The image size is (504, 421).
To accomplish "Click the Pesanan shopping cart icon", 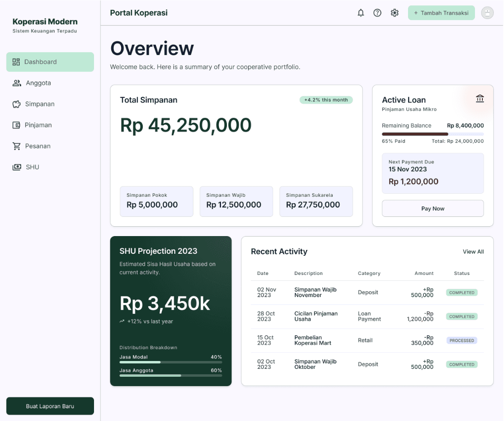I will 16,146.
